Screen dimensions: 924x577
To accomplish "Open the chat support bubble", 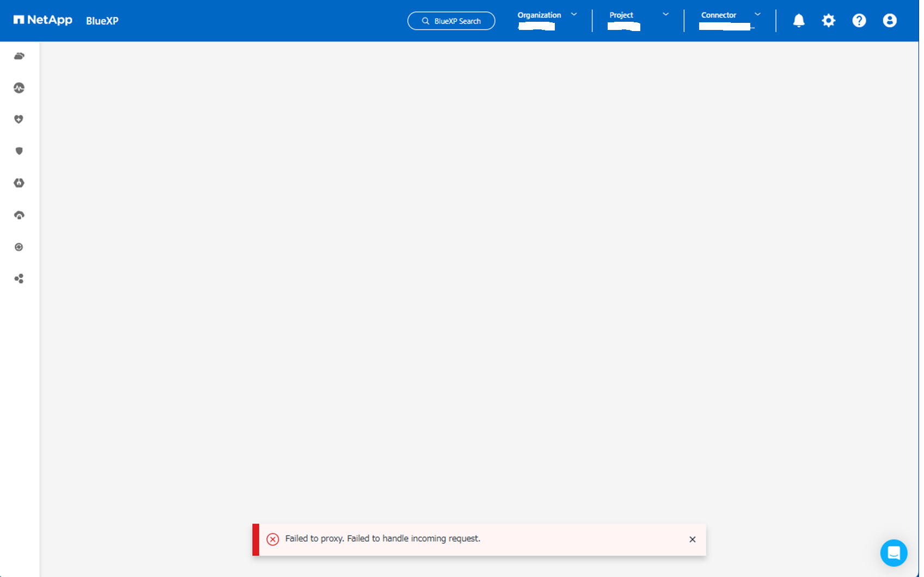I will coord(894,553).
